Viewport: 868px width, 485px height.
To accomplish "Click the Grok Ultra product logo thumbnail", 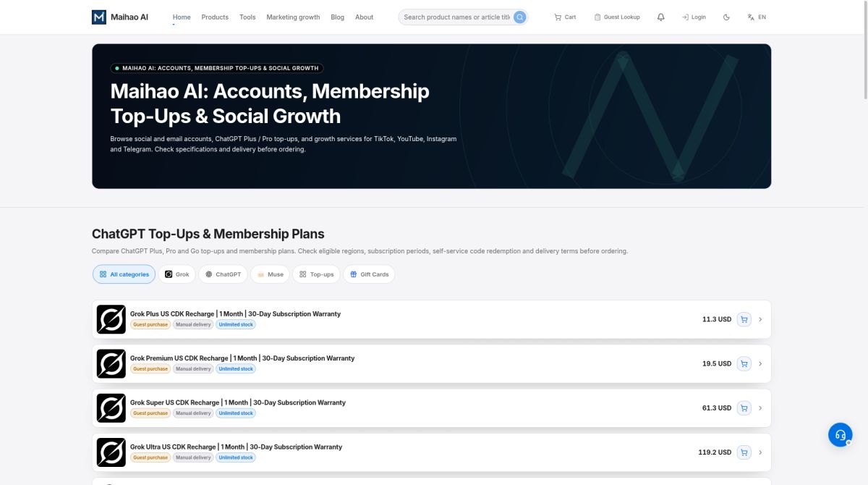I will (111, 452).
